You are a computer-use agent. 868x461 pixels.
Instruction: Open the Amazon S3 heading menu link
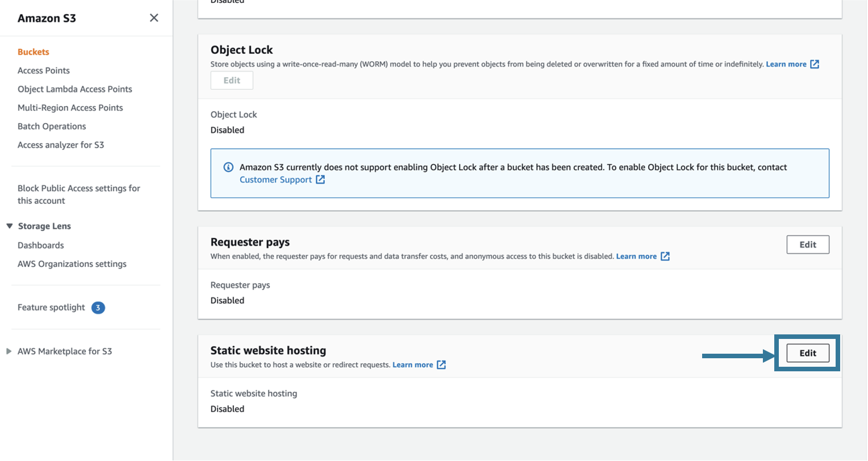(47, 18)
